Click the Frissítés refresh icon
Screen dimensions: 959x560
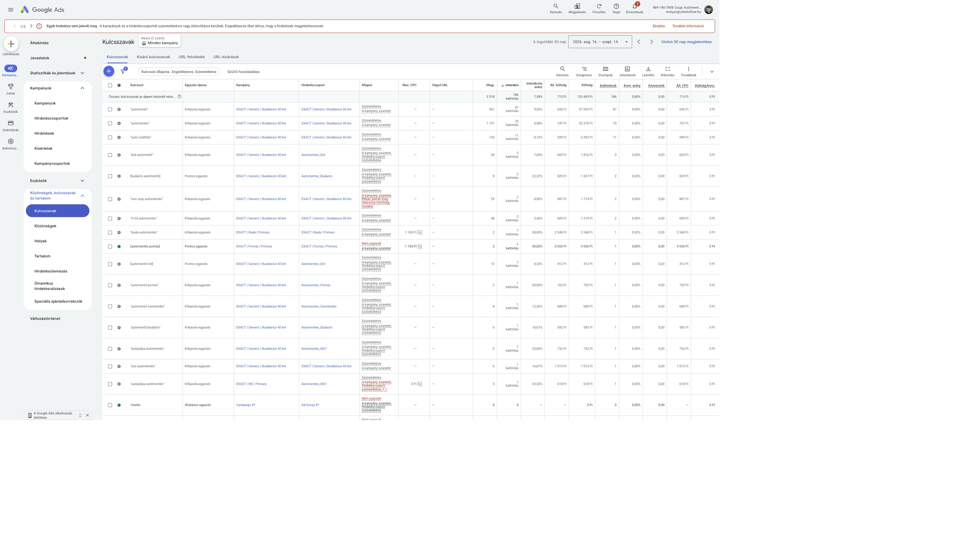click(x=599, y=9)
